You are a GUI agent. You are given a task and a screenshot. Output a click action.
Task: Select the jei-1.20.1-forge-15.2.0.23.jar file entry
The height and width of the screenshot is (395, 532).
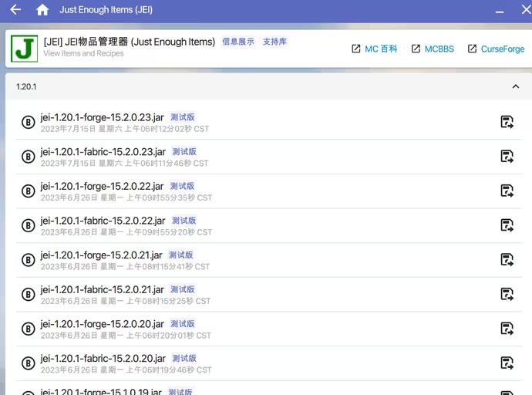pos(231,122)
